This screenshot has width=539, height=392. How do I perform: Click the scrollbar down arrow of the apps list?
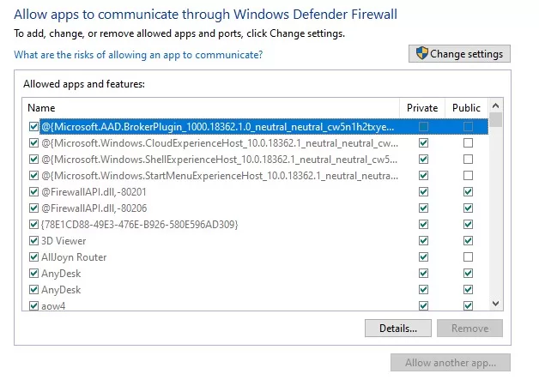495,304
